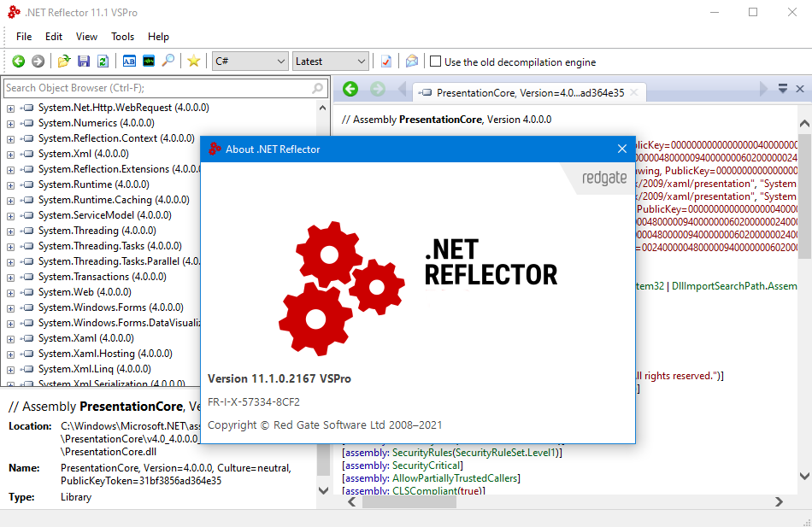Click the green waveform analyzer icon
812x527 pixels.
tap(149, 61)
